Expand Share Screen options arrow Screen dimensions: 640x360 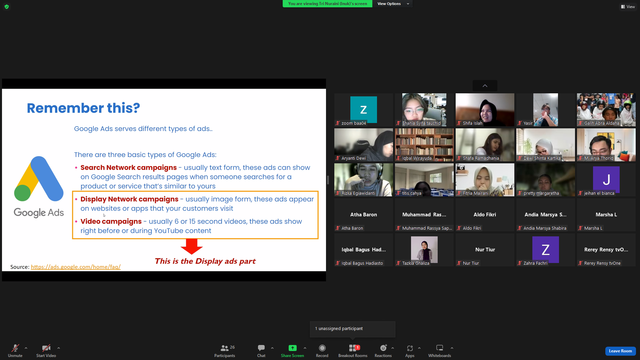coord(305,348)
